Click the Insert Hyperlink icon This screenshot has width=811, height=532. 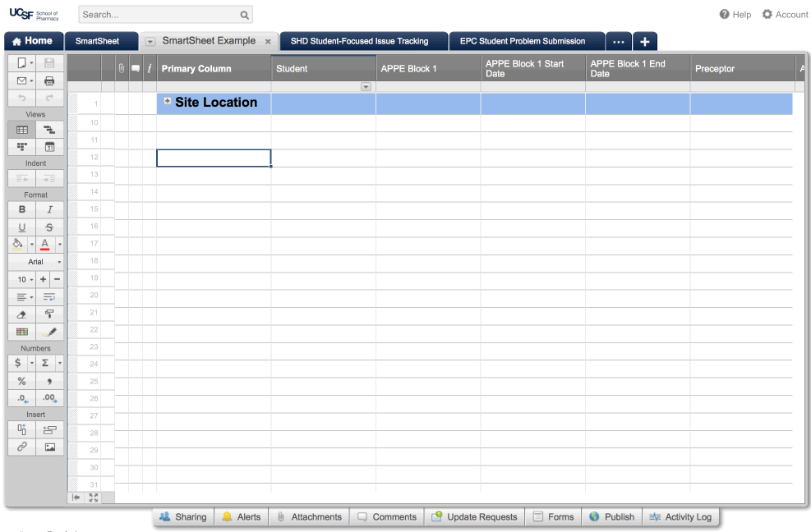(22, 447)
